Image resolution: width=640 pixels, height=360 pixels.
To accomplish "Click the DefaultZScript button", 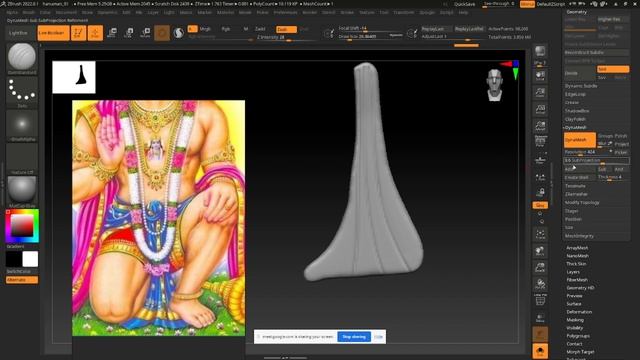I will 551,4.
